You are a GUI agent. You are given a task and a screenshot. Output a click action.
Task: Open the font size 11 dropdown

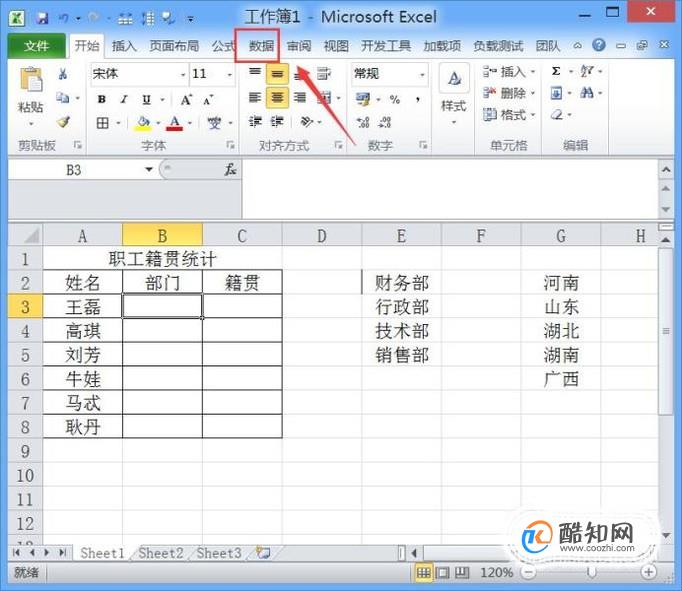230,75
